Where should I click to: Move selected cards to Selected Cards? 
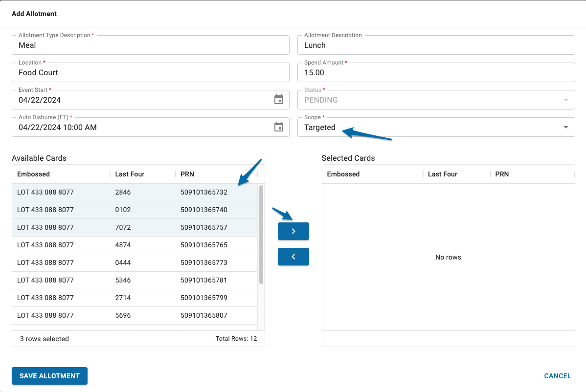coord(293,231)
